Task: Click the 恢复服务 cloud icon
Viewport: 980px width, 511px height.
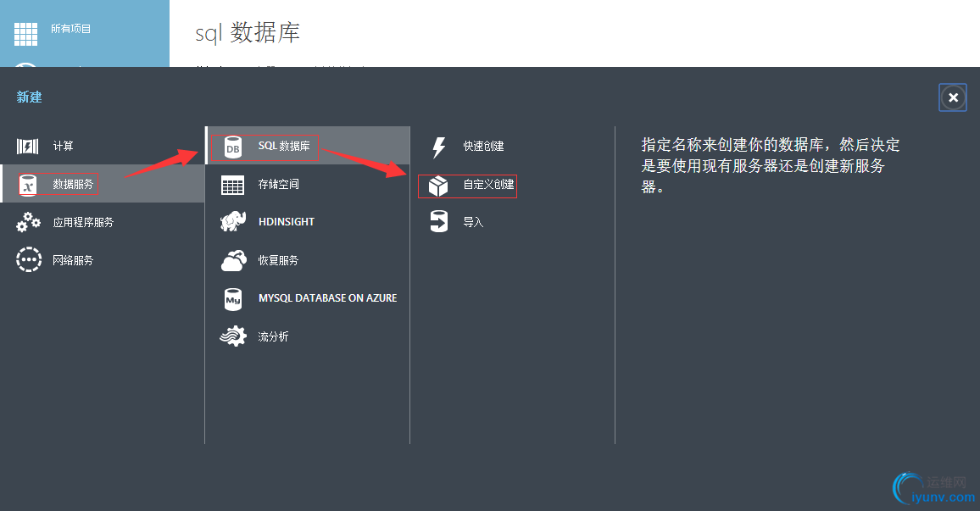Action: (234, 260)
